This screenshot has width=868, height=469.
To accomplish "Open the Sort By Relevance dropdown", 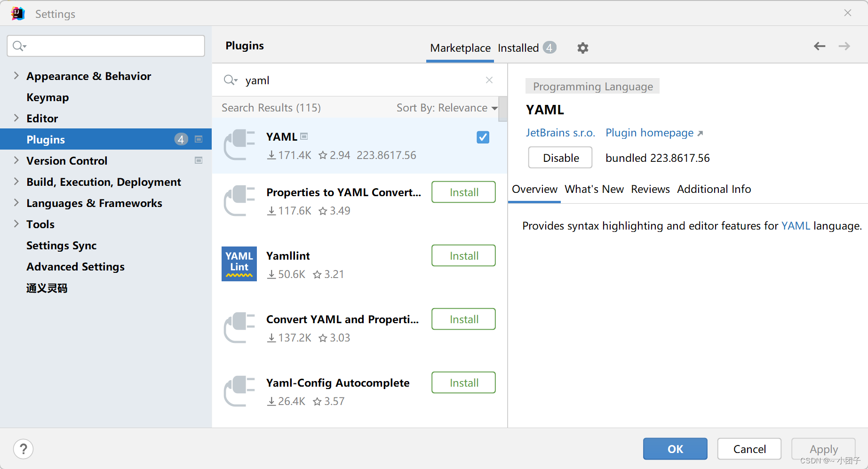I will pos(447,108).
